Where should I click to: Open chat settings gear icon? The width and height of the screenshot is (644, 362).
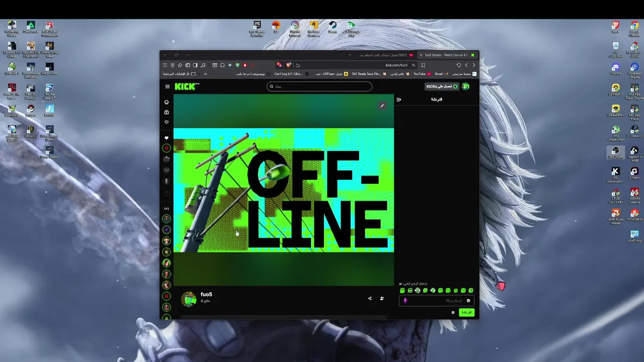click(x=453, y=312)
